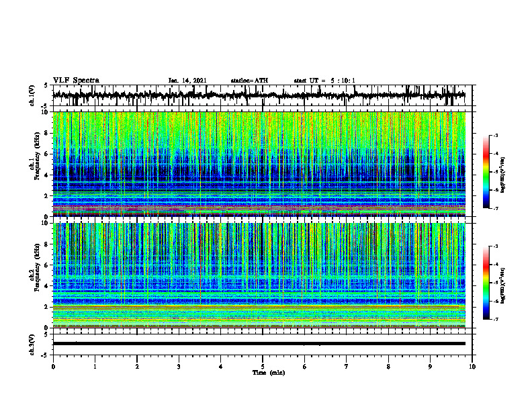
Task: Click the "ch.3(V)" axis label
Action: tap(32, 345)
